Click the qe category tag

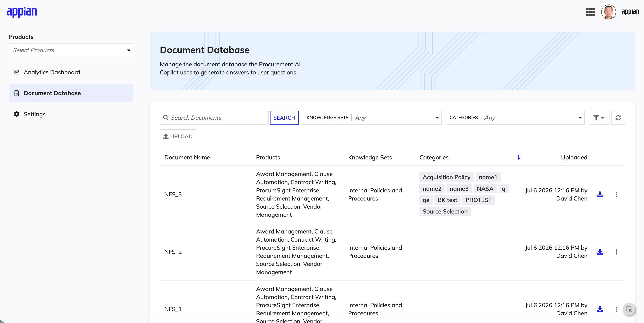pyautogui.click(x=426, y=200)
